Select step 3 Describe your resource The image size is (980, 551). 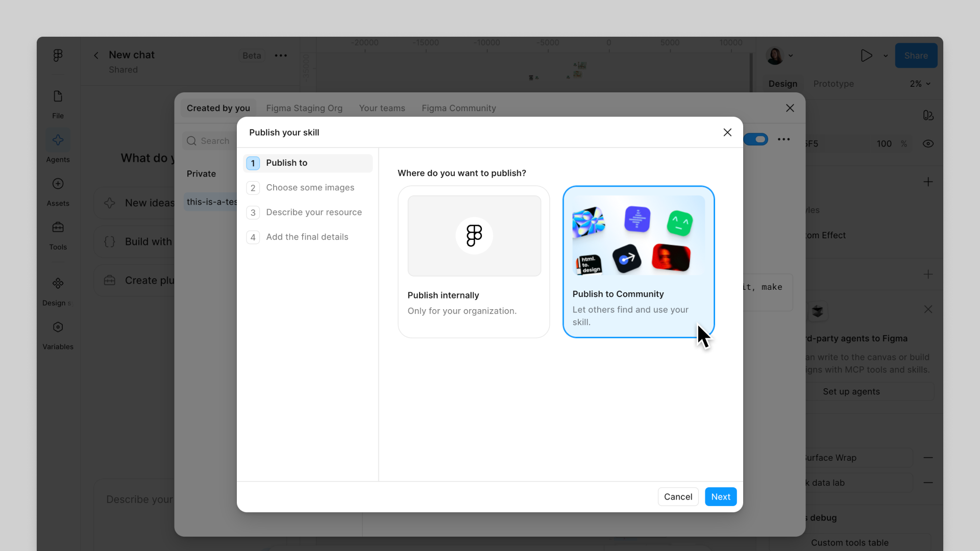point(308,212)
